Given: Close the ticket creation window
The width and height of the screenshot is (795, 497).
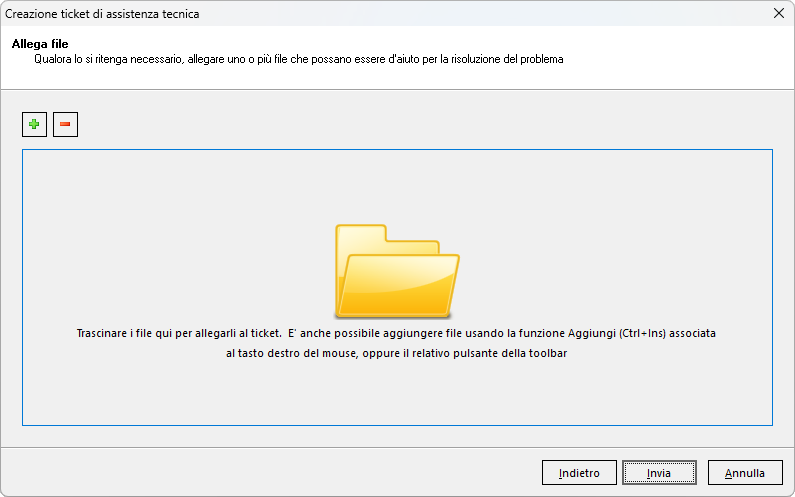Looking at the screenshot, I should [x=779, y=13].
